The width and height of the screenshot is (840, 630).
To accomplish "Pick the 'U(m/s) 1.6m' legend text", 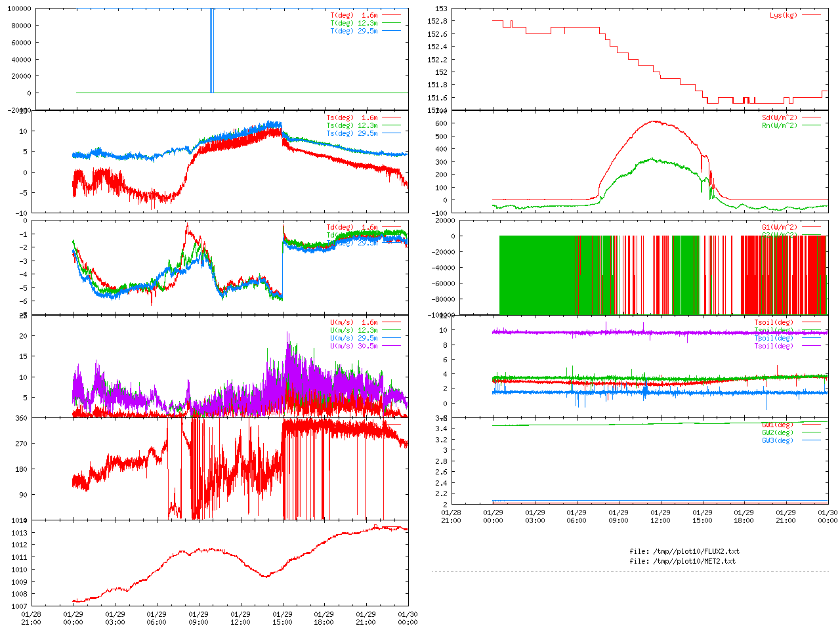I will pos(354,322).
